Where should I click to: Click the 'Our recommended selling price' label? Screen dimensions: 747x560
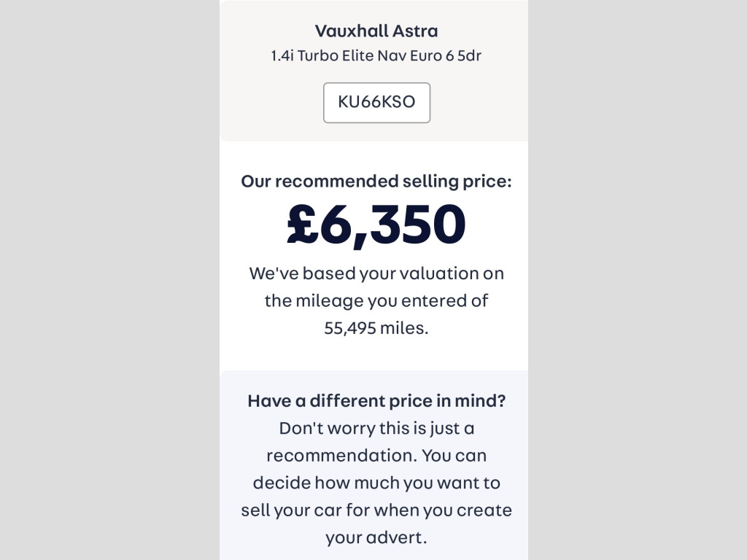[376, 181]
